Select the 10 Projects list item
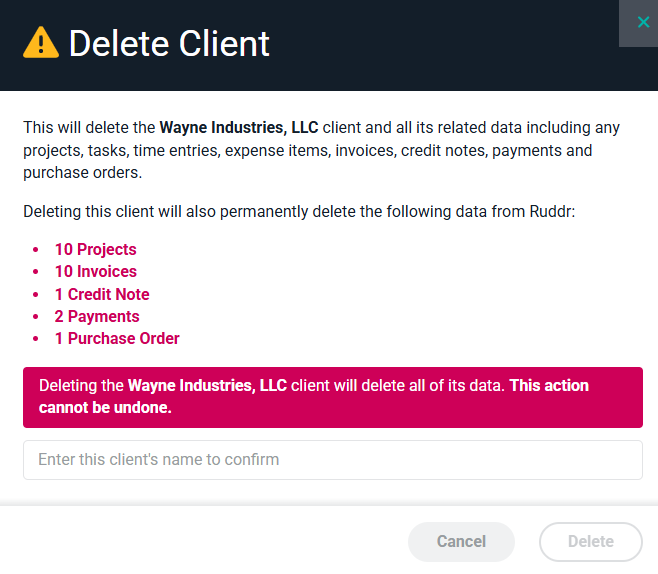658x574 pixels. pos(95,249)
